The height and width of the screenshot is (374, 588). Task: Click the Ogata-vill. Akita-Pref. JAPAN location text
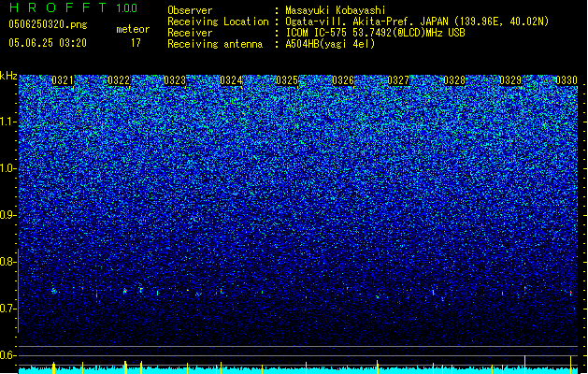417,22
